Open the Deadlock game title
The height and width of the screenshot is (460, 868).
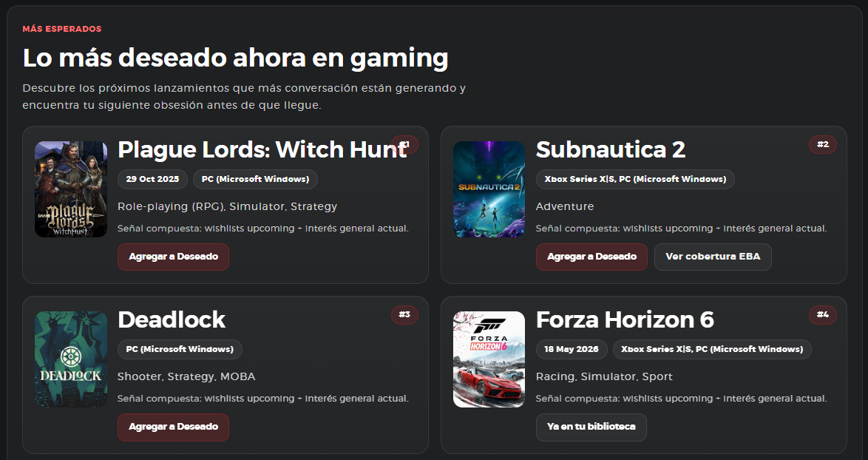click(x=172, y=319)
